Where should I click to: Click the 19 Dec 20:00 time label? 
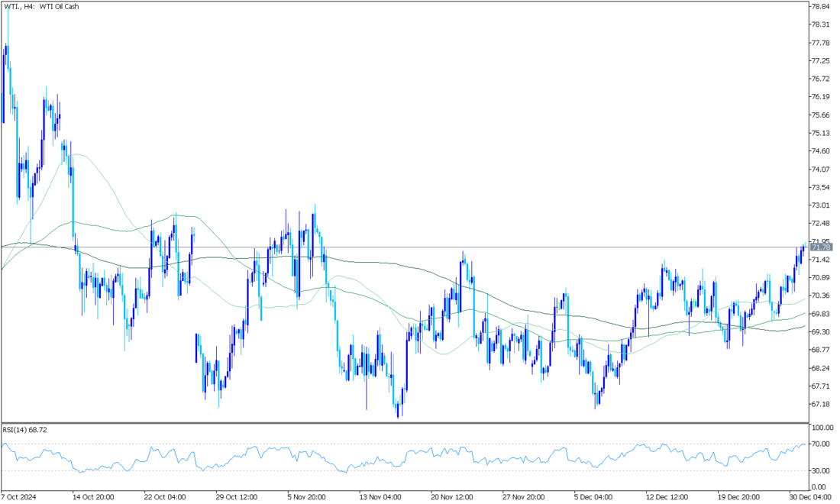(738, 497)
